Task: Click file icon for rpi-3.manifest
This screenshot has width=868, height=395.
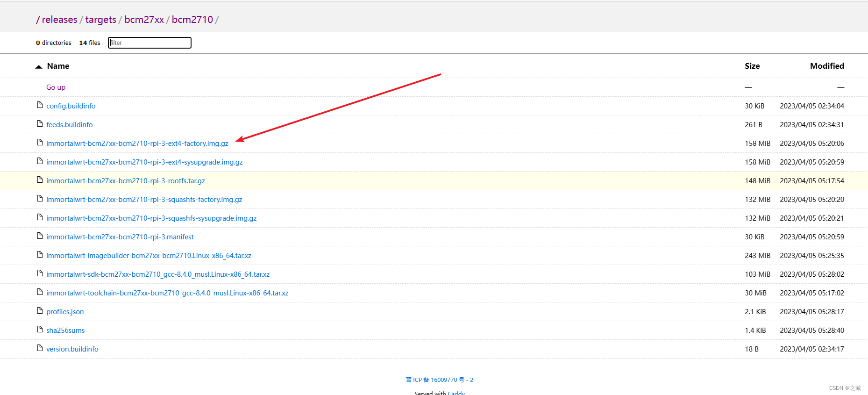Action: [x=40, y=236]
